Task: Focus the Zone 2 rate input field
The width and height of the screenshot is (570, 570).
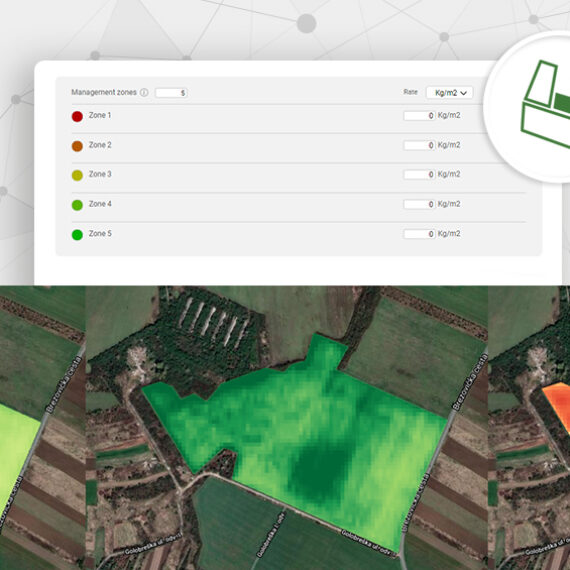Action: [x=419, y=145]
